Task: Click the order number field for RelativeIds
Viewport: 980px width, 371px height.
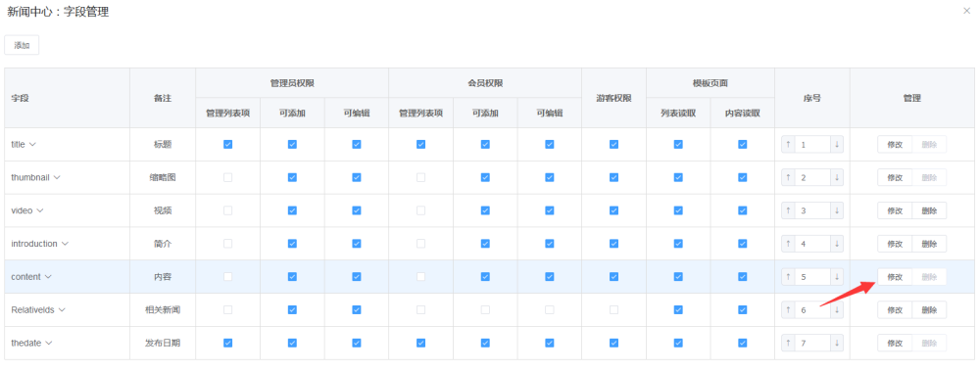Action: [x=811, y=309]
